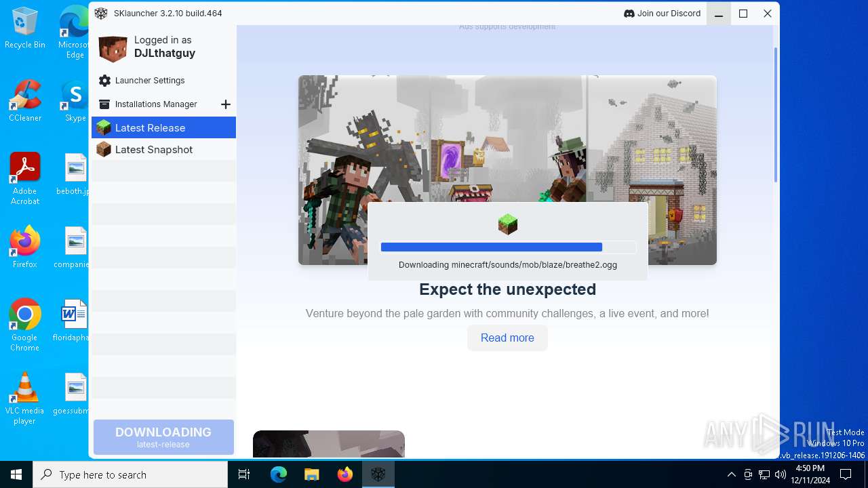Click the Minecraft news banner image
The height and width of the screenshot is (488, 868).
[x=507, y=169]
